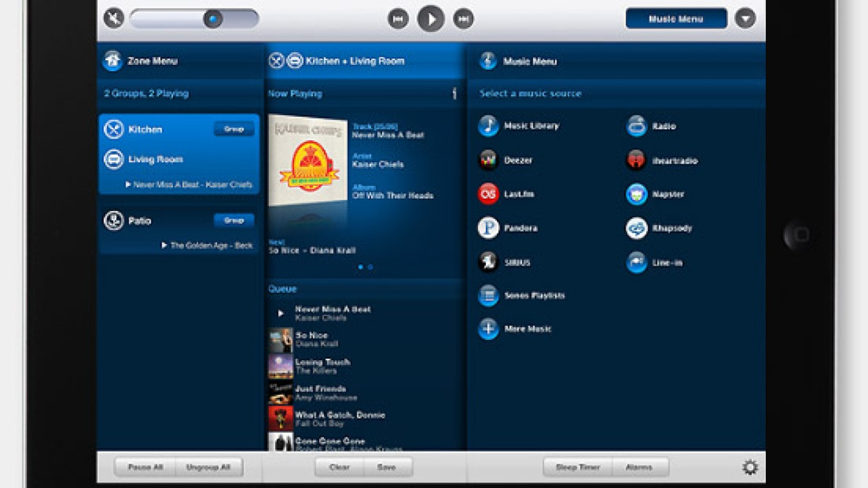Mute audio with the speaker icon
Image resolution: width=868 pixels, height=488 pixels.
coord(114,18)
